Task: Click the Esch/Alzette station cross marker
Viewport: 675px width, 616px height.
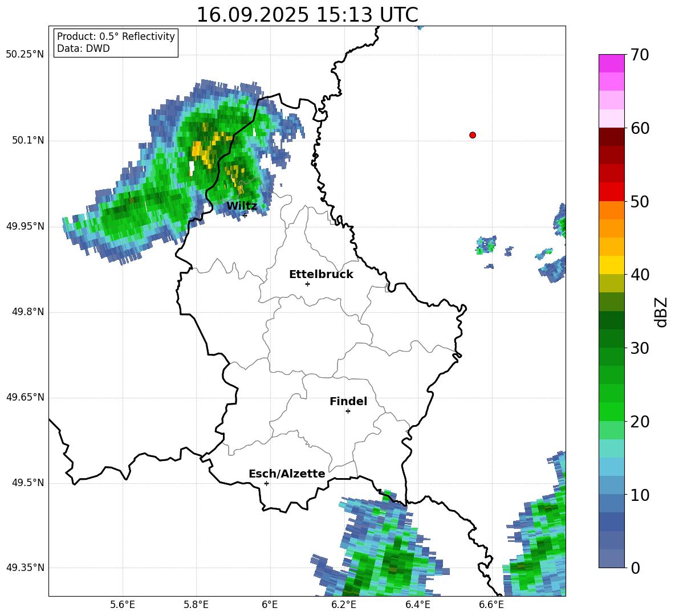Action: (266, 483)
